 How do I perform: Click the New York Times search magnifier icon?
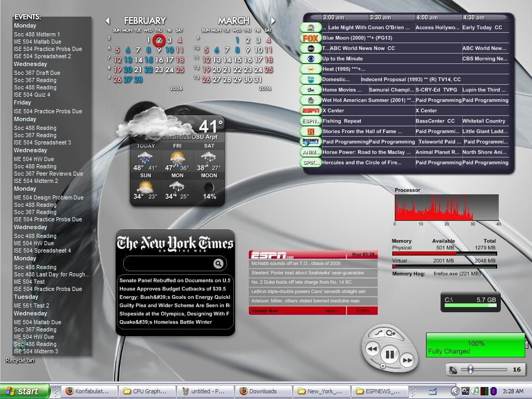pyautogui.click(x=218, y=264)
